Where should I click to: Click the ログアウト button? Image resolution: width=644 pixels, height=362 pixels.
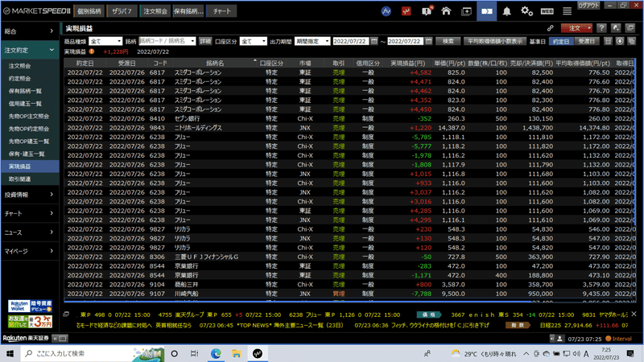pyautogui.click(x=588, y=6)
